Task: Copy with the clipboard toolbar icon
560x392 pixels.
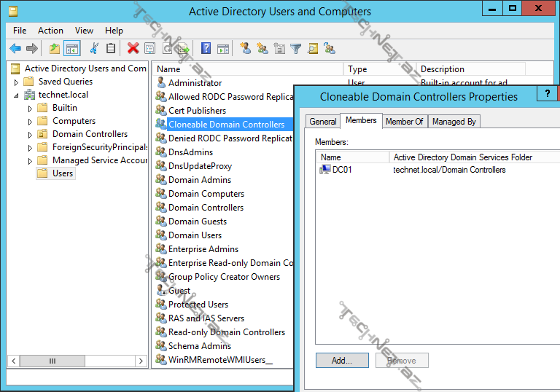Action: [x=111, y=48]
